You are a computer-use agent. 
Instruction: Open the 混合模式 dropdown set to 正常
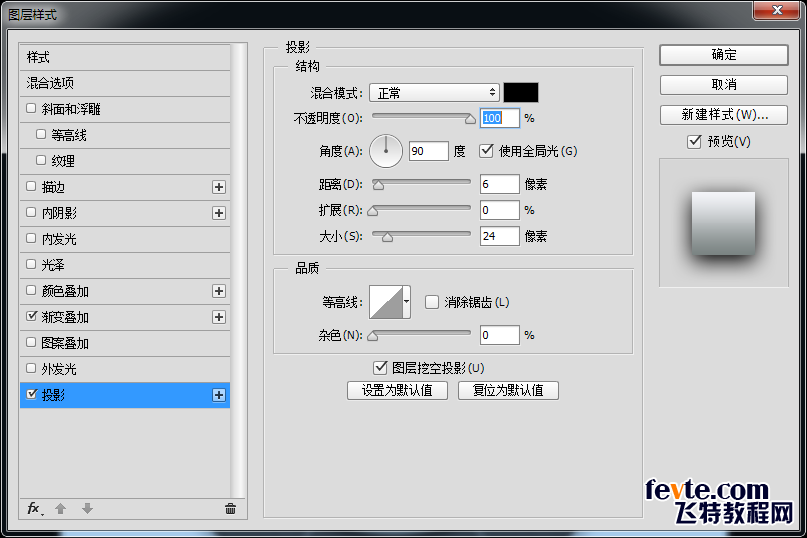click(x=434, y=93)
